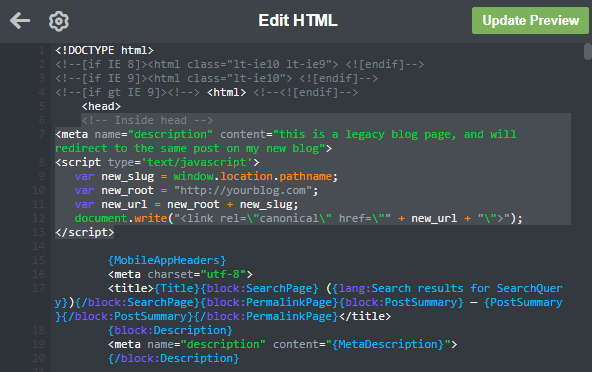The width and height of the screenshot is (592, 372).
Task: Click the "this is a legacy blog page" text
Action: [364, 134]
